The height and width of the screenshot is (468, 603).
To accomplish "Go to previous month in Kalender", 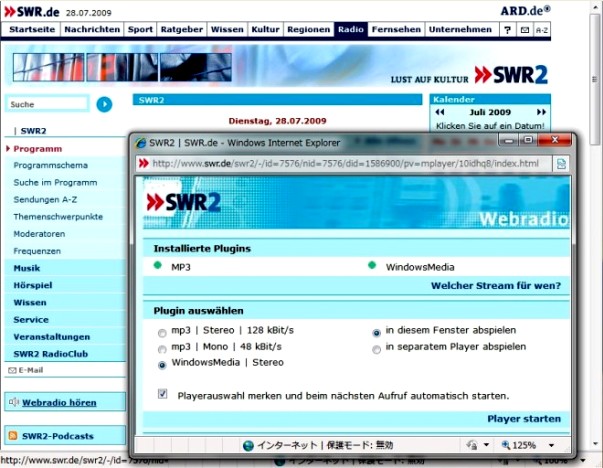I will [x=440, y=112].
